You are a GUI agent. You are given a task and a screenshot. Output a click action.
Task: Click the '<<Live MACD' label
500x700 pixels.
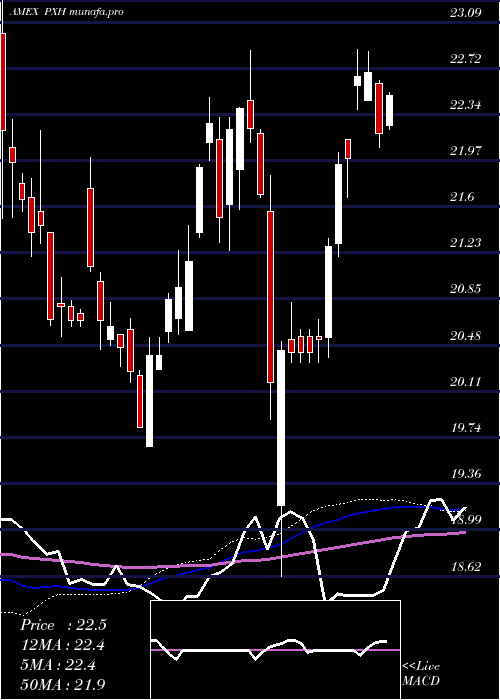[x=421, y=673]
